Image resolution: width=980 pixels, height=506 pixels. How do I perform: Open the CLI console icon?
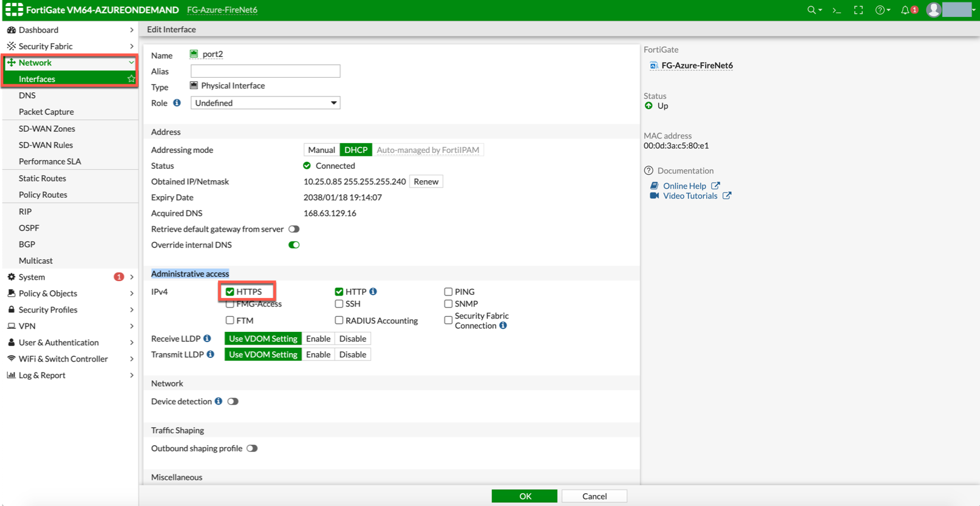[837, 10]
